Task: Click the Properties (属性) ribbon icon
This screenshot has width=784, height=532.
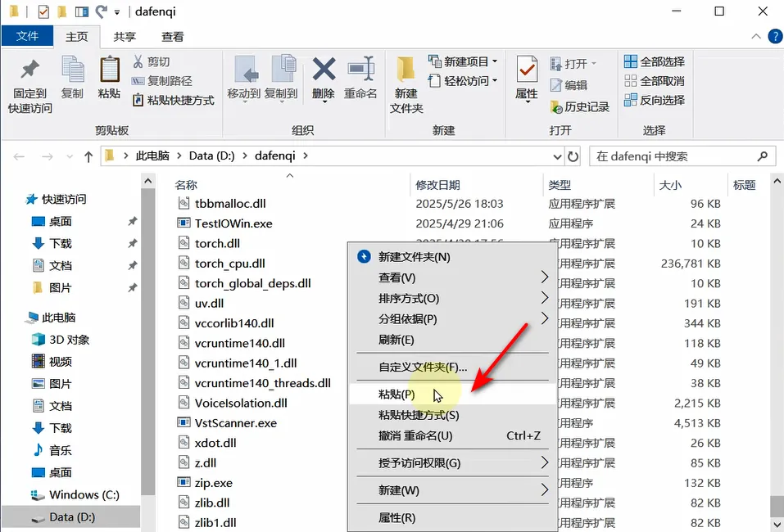Action: [x=527, y=70]
